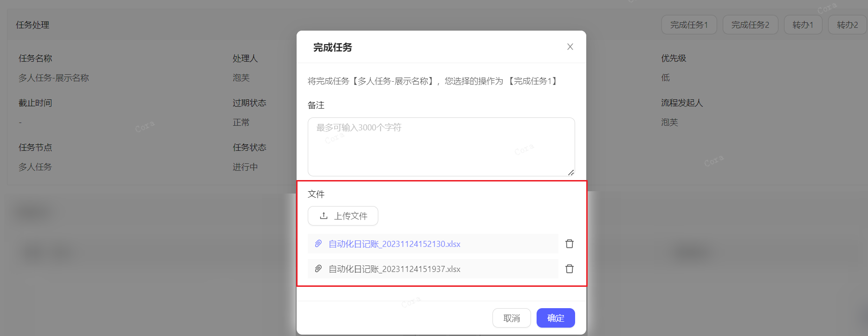Grab the textarea resize handle corner
This screenshot has width=868, height=336.
click(571, 172)
